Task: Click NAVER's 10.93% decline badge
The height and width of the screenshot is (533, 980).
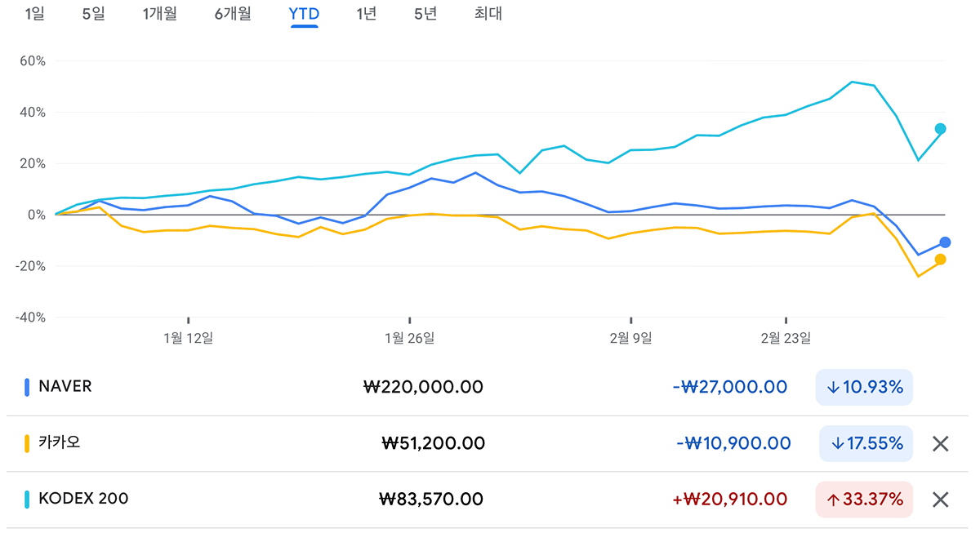Action: tap(864, 387)
